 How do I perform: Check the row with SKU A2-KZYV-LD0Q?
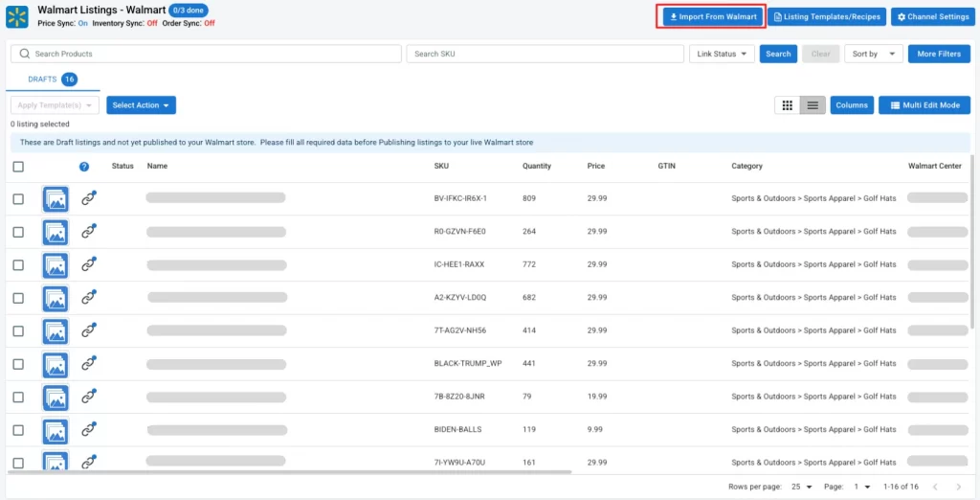click(x=18, y=298)
